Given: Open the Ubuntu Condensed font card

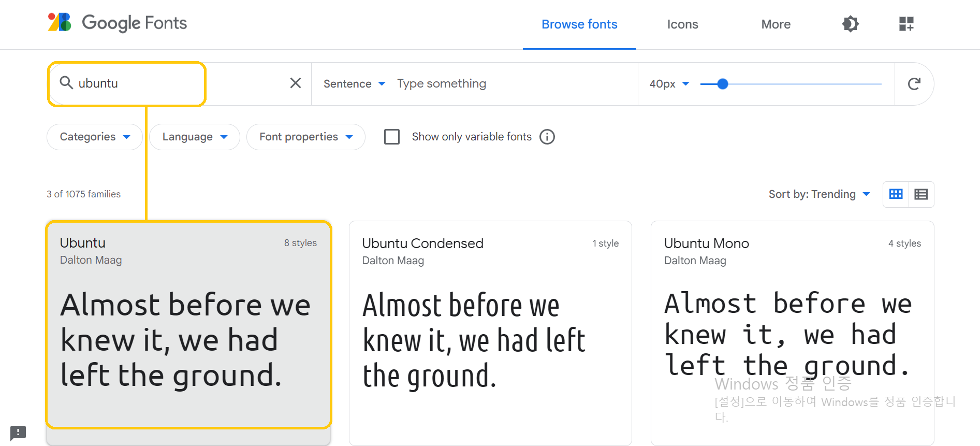Looking at the screenshot, I should (490, 333).
